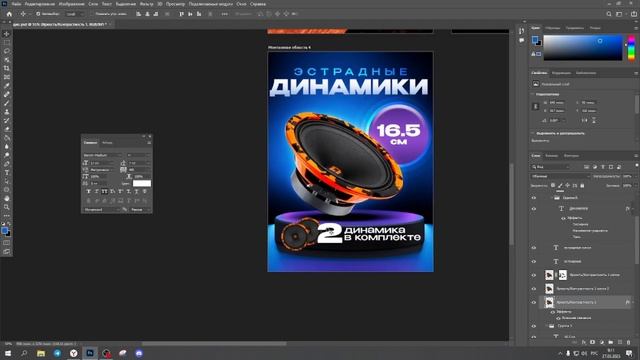Click new adjustment layer icon in Layers panel
Image resolution: width=640 pixels, height=360 pixels.
[x=601, y=342]
